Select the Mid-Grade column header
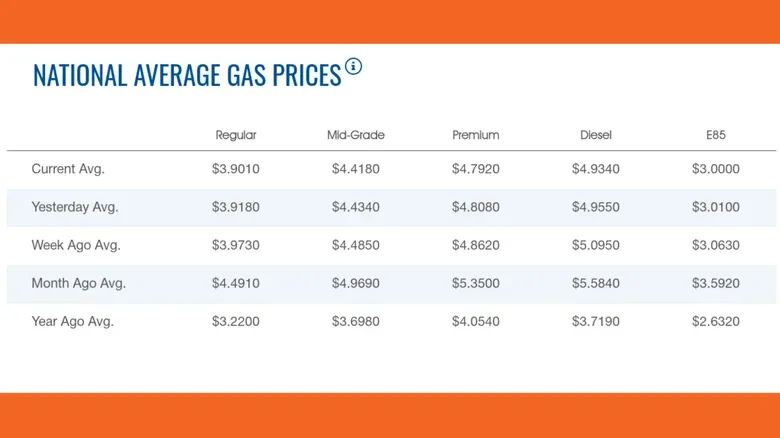The height and width of the screenshot is (438, 780). (356, 135)
